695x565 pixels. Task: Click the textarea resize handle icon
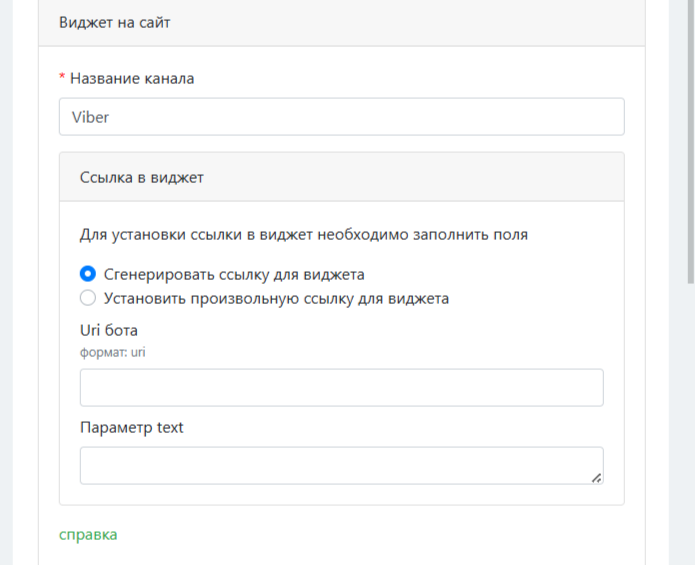(x=596, y=478)
